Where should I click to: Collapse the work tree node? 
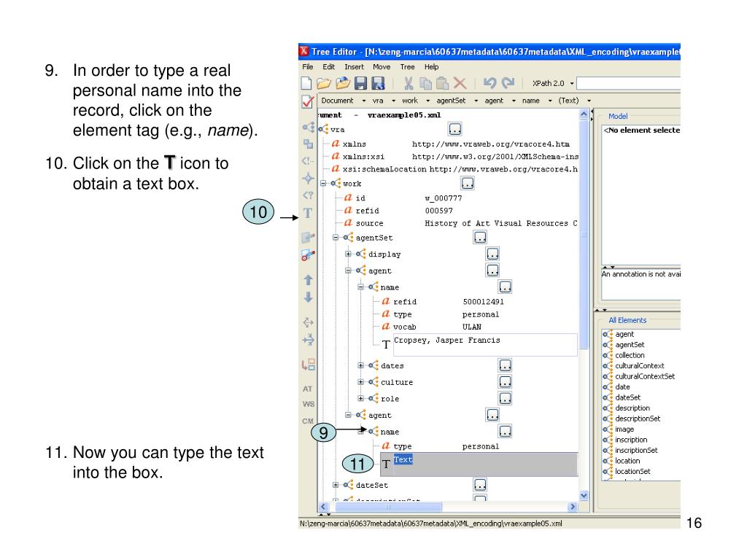[323, 183]
